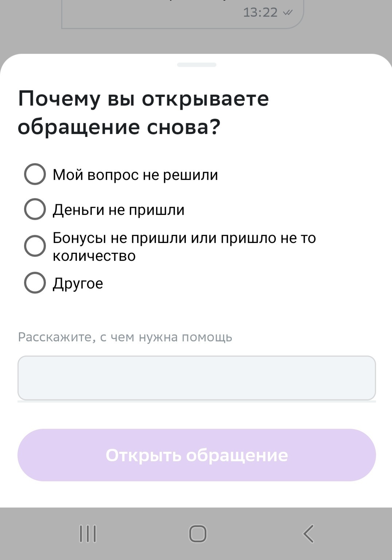Tap the "Расскажите, с чем нужна помощь" label
Image resolution: width=392 pixels, height=560 pixels.
coord(125,337)
